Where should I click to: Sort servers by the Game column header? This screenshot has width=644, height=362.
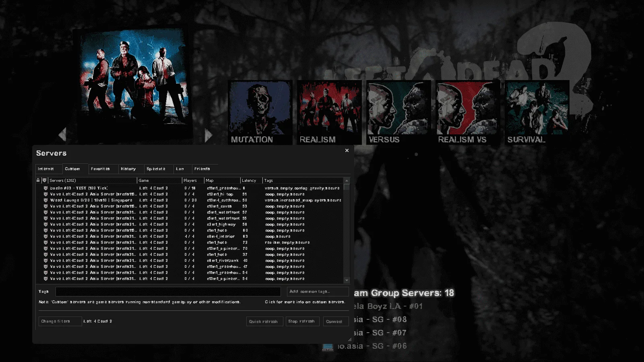pyautogui.click(x=160, y=181)
